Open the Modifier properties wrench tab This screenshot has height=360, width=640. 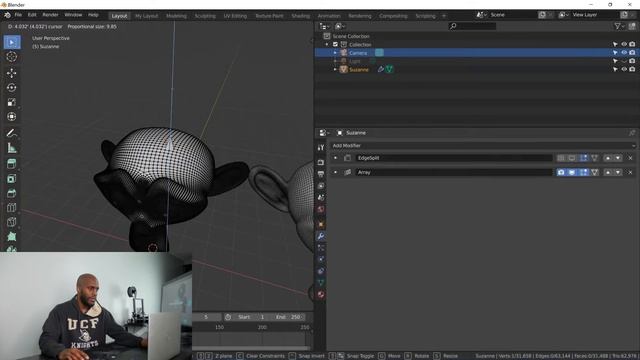(321, 236)
